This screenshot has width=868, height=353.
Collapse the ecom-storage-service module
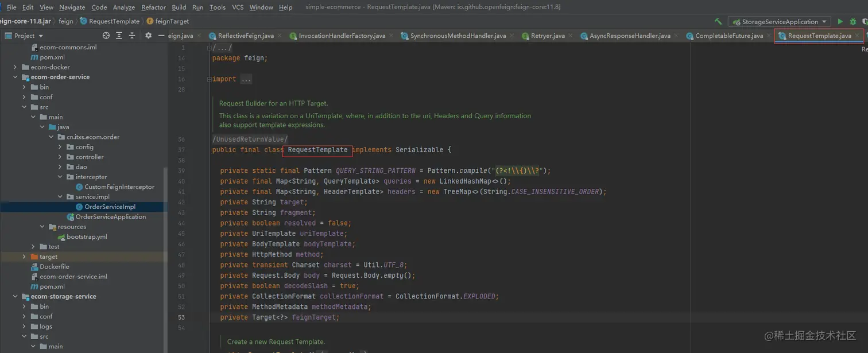pos(15,297)
